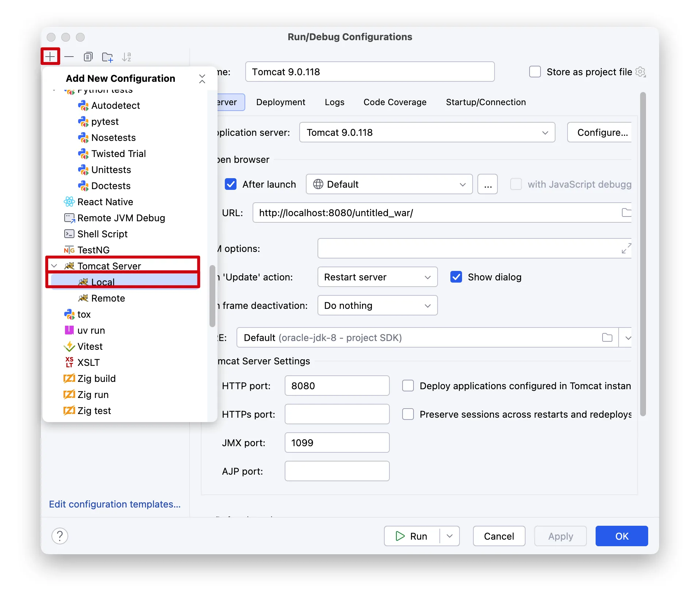
Task: Click the Cancel button
Action: [x=499, y=536]
